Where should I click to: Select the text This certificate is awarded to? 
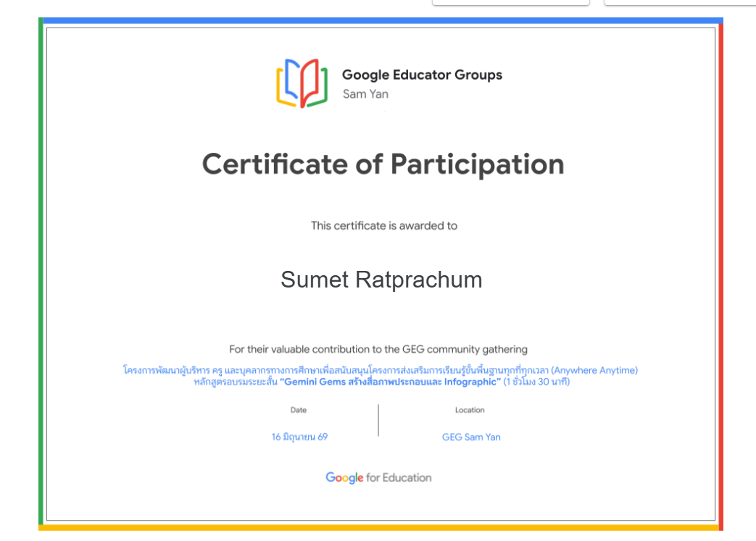(x=383, y=225)
